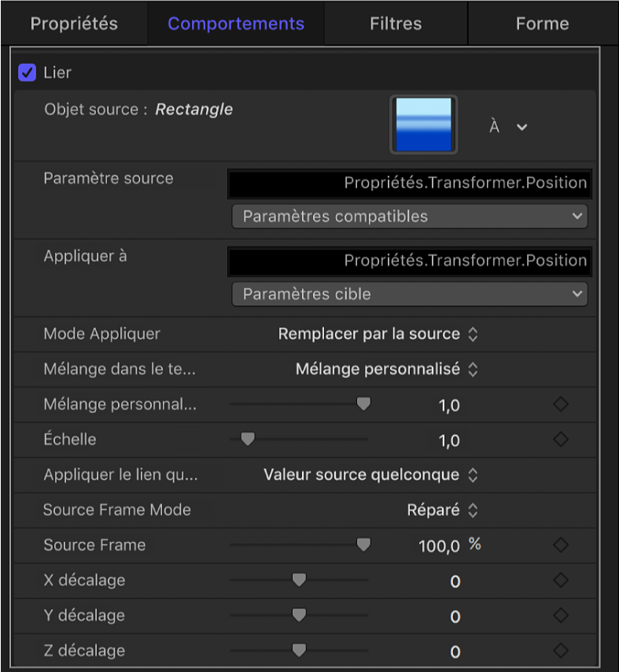Open the Source Frame Mode popup
The width and height of the screenshot is (619, 672).
[442, 510]
